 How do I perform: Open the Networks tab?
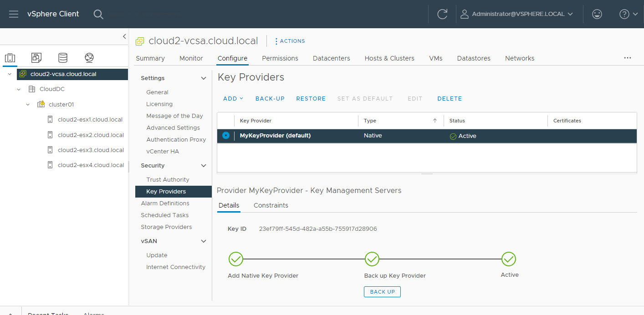point(520,58)
